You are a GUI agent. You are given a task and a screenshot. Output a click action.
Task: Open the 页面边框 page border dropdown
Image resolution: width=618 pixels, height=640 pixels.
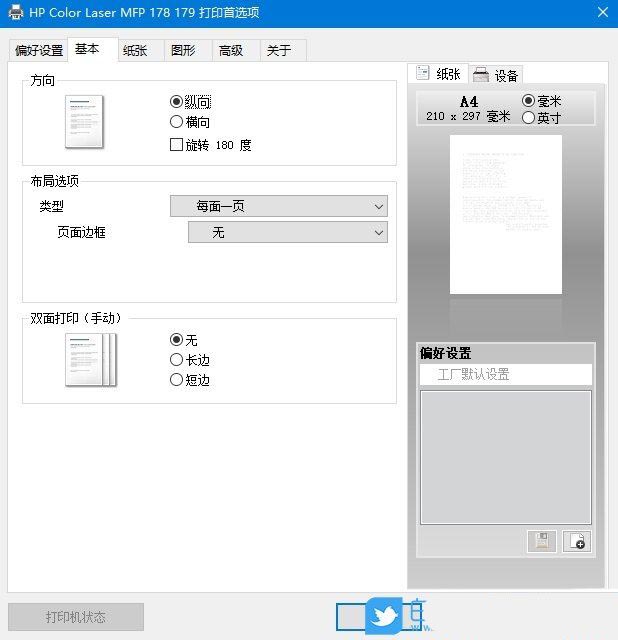coord(288,232)
